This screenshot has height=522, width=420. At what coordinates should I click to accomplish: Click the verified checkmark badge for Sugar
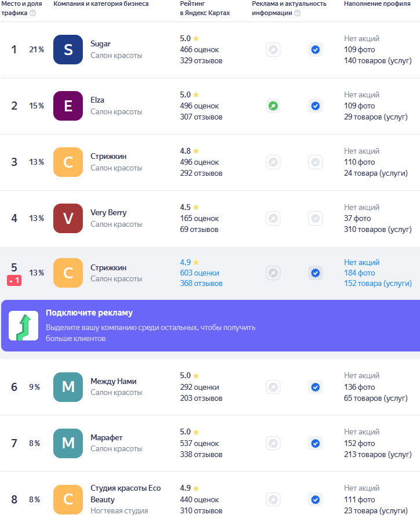[315, 50]
